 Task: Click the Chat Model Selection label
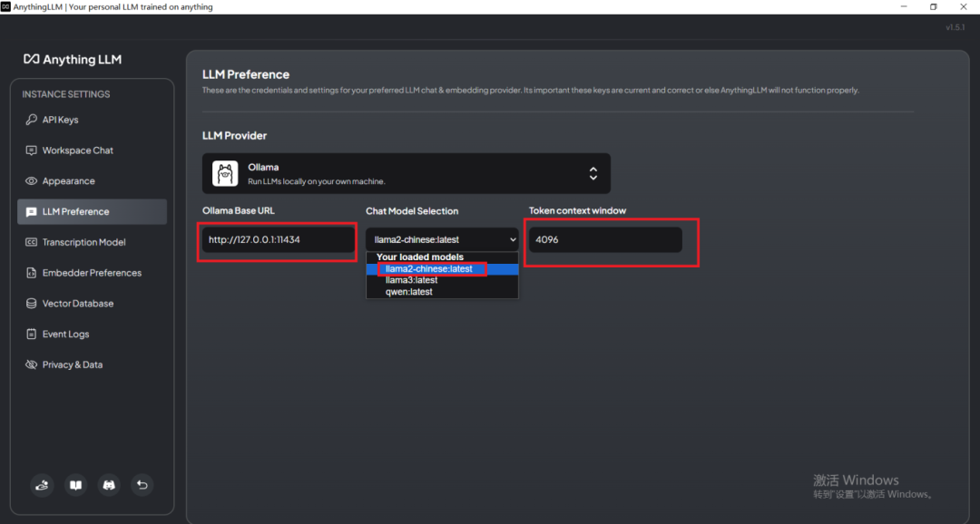point(412,211)
